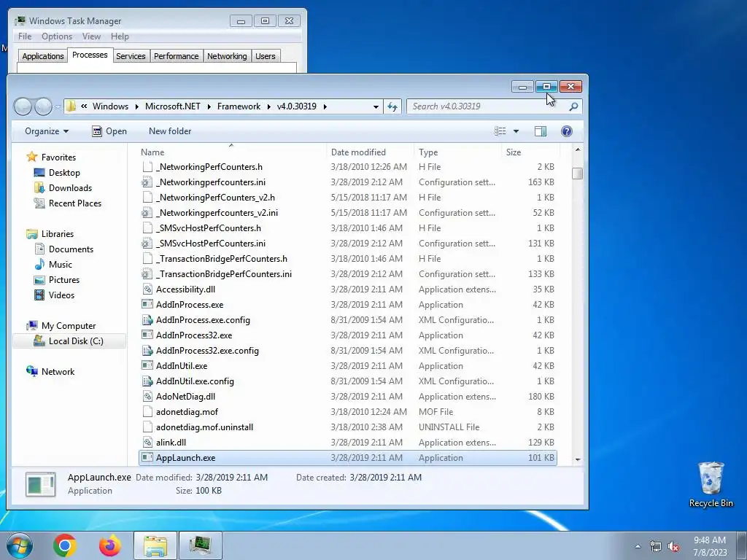Click the Search v4.0.30319 input field
This screenshot has width=747, height=560.
tap(488, 106)
